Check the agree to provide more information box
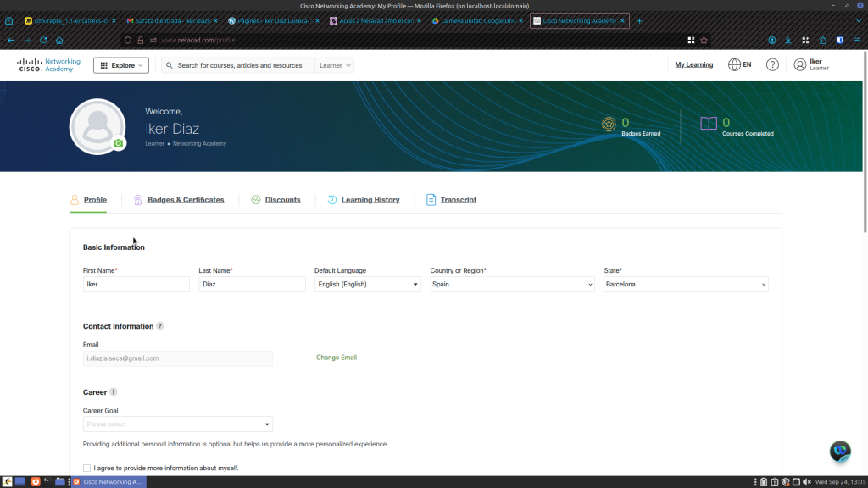Image resolution: width=868 pixels, height=488 pixels. (x=86, y=468)
